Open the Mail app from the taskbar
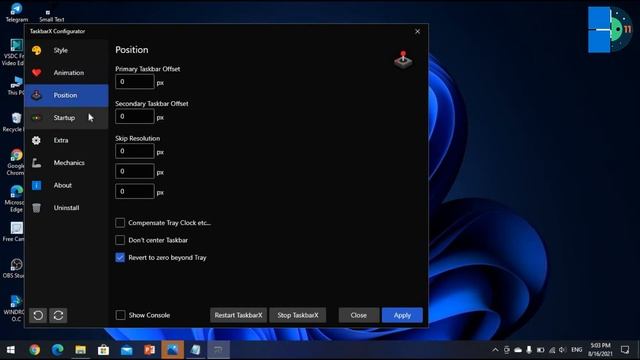This screenshot has height=360, width=640. click(x=127, y=350)
